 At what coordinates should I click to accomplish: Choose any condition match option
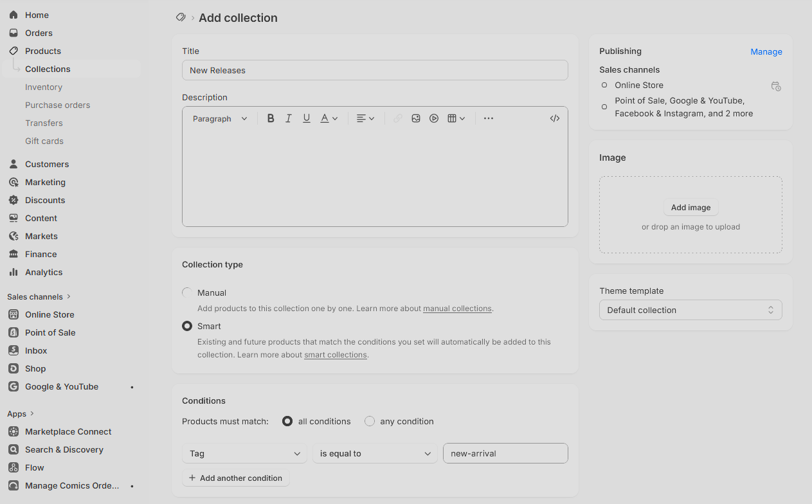point(370,421)
